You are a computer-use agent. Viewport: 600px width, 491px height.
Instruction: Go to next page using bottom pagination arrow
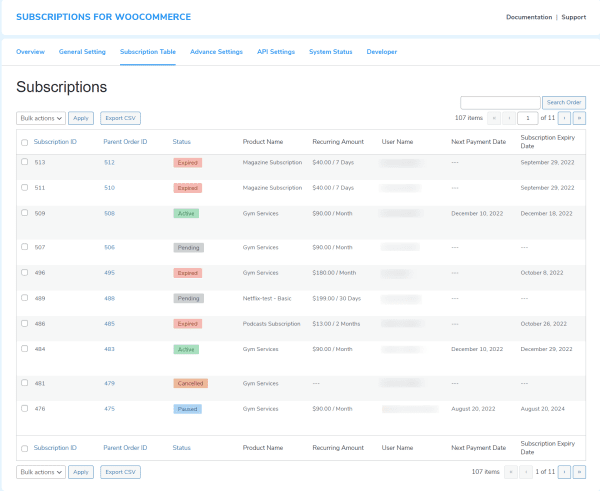(564, 471)
